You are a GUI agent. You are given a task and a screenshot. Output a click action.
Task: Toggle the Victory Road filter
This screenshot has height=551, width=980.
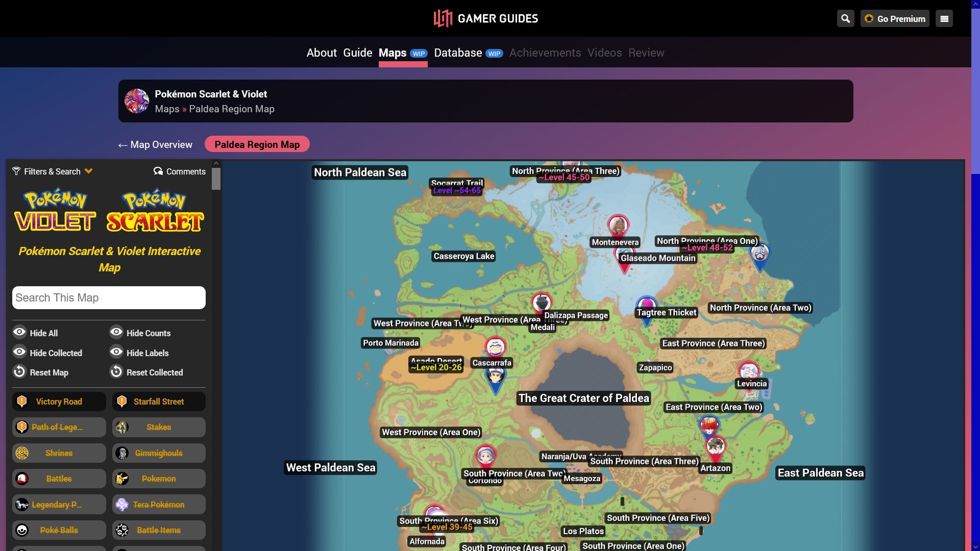click(x=59, y=402)
